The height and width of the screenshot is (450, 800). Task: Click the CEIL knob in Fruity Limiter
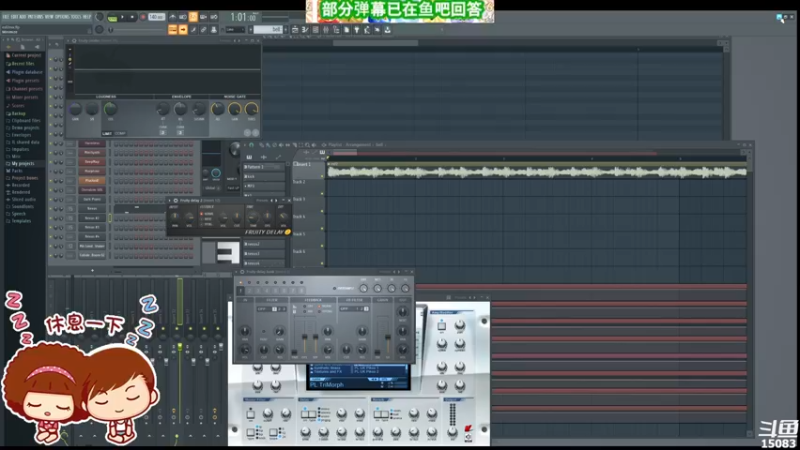tap(110, 109)
